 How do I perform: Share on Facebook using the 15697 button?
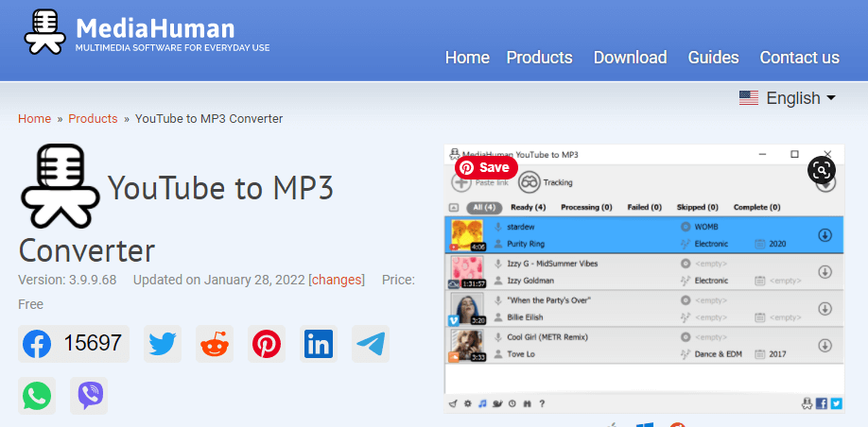point(74,344)
